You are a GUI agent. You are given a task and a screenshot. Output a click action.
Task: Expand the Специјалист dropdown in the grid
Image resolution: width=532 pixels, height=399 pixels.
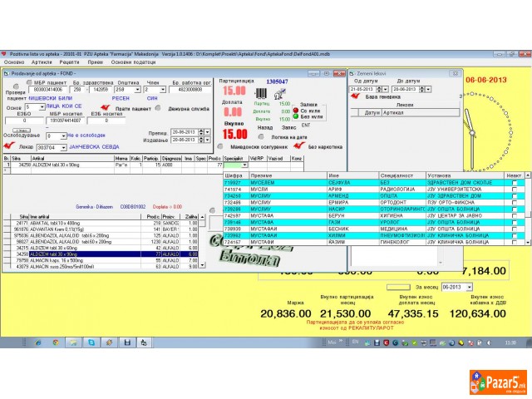(244, 165)
